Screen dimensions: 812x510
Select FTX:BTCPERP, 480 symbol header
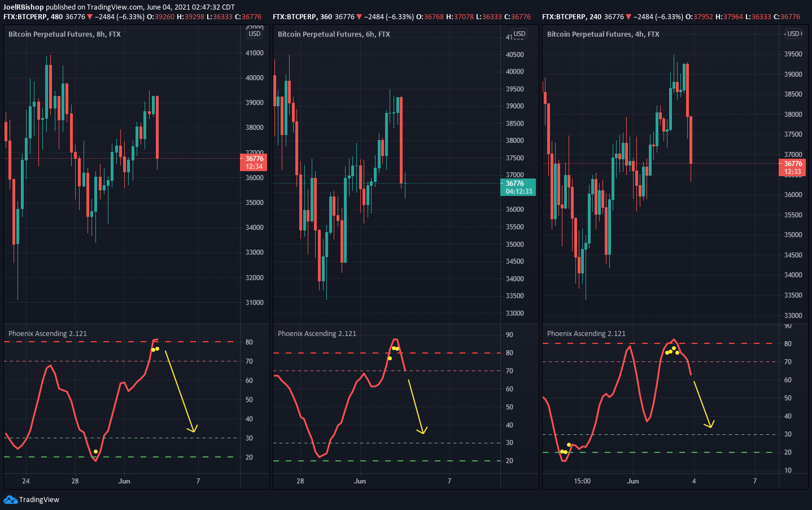click(x=33, y=17)
